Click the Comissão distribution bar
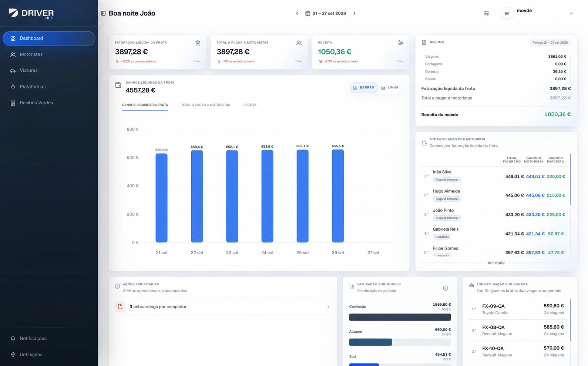The width and height of the screenshot is (588, 366). [x=400, y=317]
